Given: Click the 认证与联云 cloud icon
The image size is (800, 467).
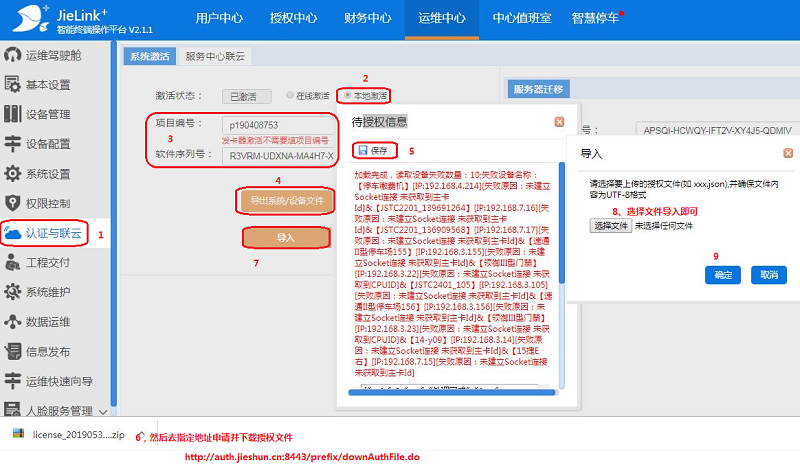Looking at the screenshot, I should (12, 233).
